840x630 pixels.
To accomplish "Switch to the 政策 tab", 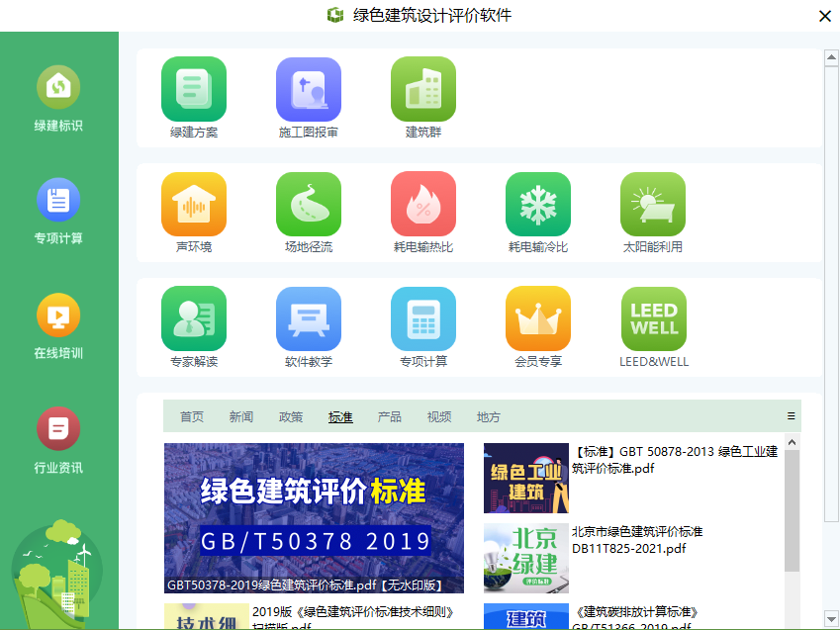I will tap(291, 417).
